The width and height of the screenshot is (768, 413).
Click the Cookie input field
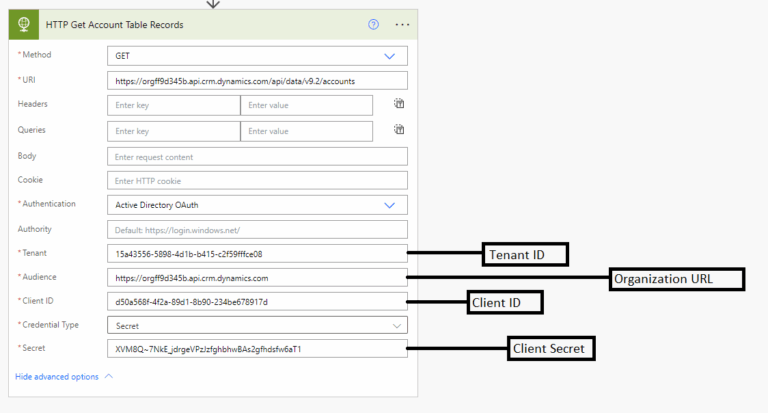(257, 181)
